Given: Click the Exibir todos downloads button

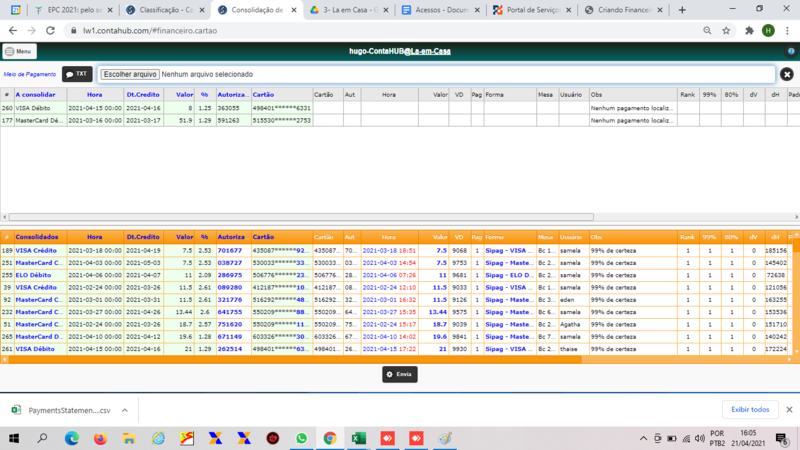Looking at the screenshot, I should [750, 409].
